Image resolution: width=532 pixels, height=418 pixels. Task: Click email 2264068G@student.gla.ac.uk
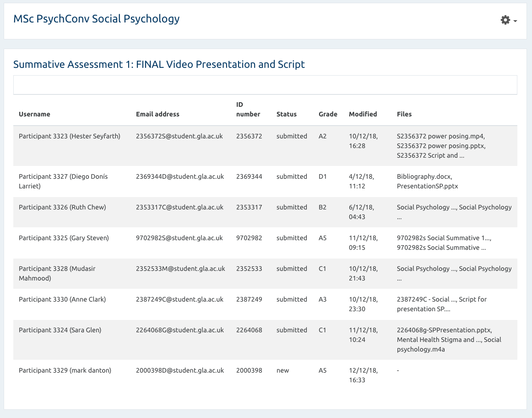(x=180, y=330)
